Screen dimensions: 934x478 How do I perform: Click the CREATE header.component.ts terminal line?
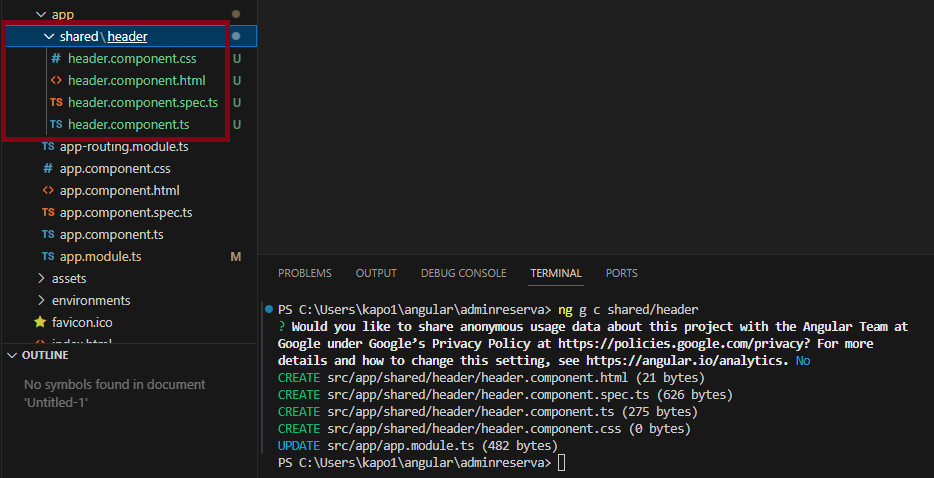coord(487,412)
